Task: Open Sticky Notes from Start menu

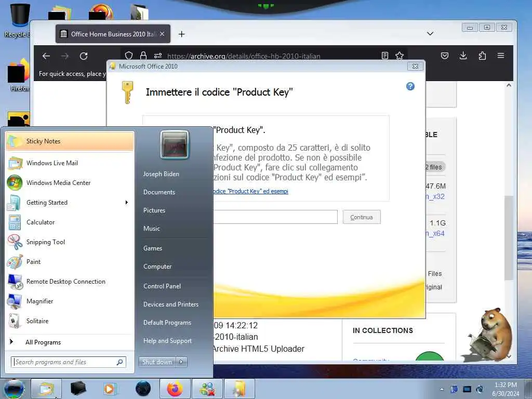Action: (70, 141)
